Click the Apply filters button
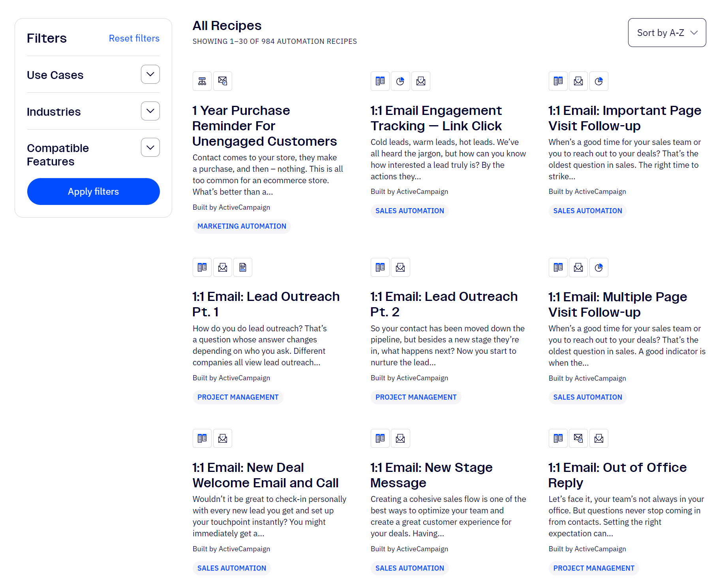The height and width of the screenshot is (588, 726). [94, 192]
